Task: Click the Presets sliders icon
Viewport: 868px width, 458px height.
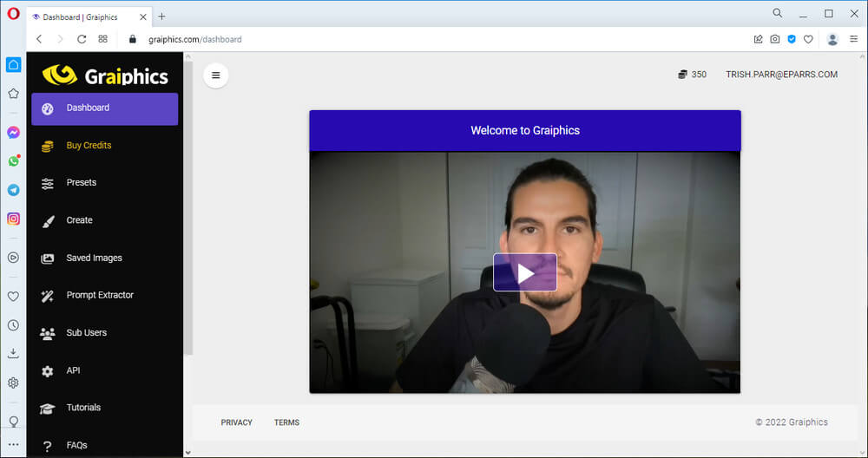Action: pos(48,184)
